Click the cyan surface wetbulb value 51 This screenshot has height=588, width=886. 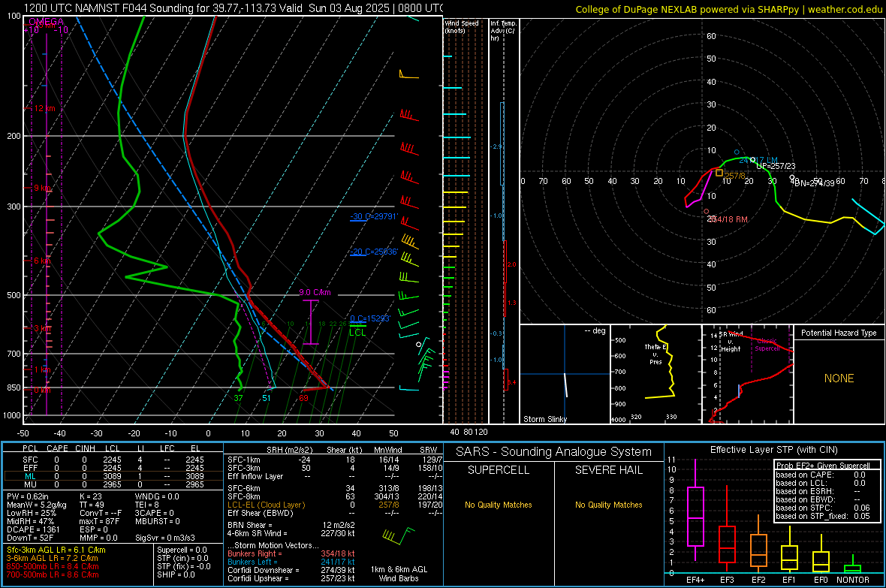(x=266, y=398)
